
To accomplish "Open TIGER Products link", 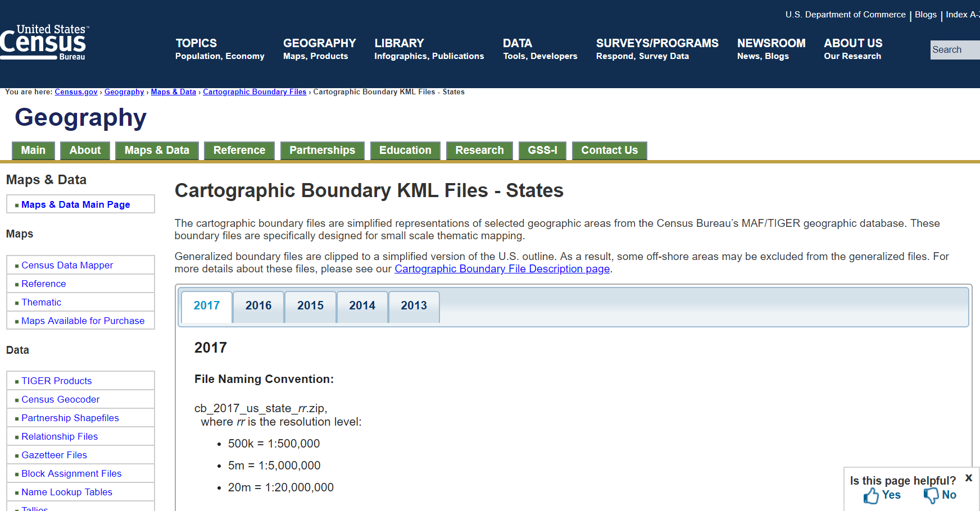I will [57, 381].
